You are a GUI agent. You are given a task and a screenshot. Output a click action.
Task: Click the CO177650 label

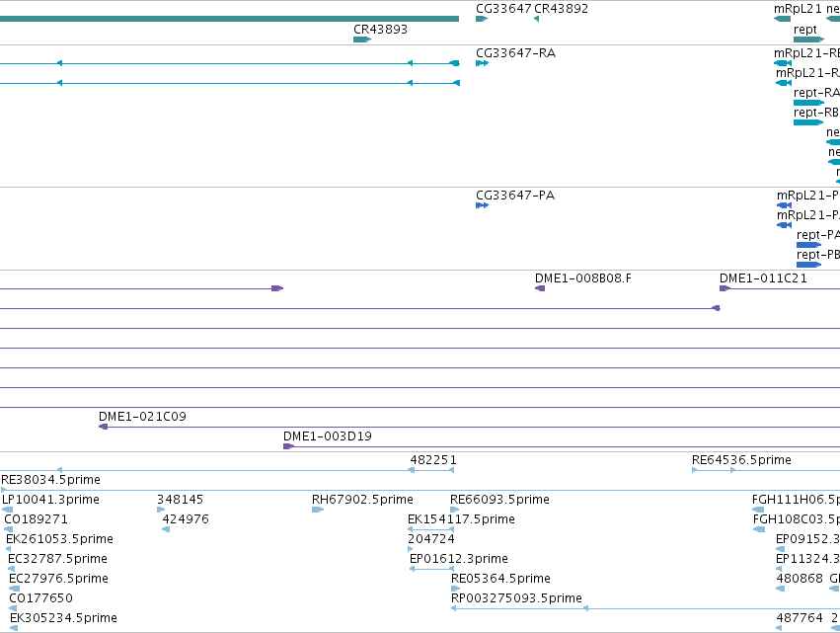[40, 598]
